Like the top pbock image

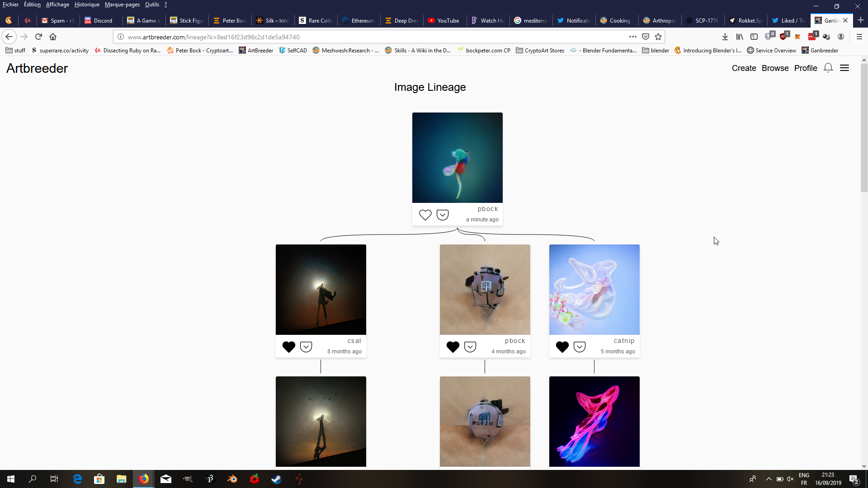425,215
